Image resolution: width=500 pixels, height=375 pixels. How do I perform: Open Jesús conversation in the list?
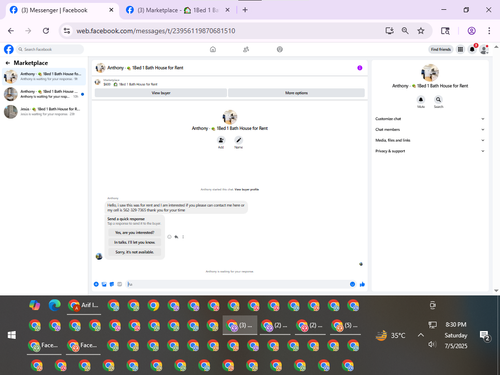tap(44, 112)
